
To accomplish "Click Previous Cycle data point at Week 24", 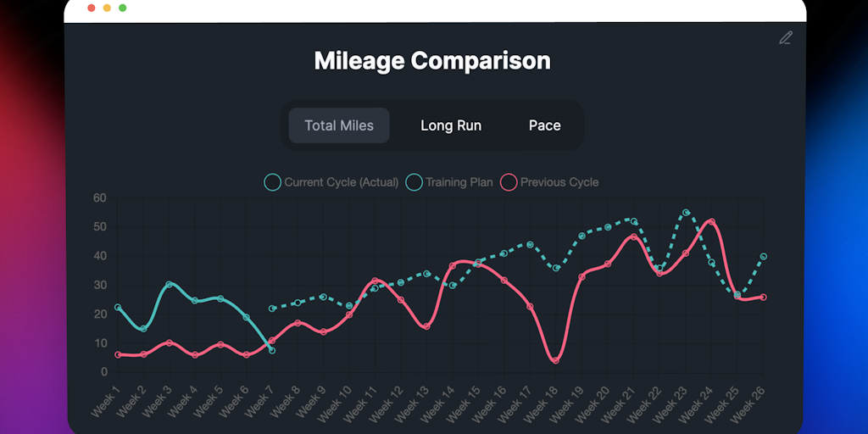I will pyautogui.click(x=711, y=222).
